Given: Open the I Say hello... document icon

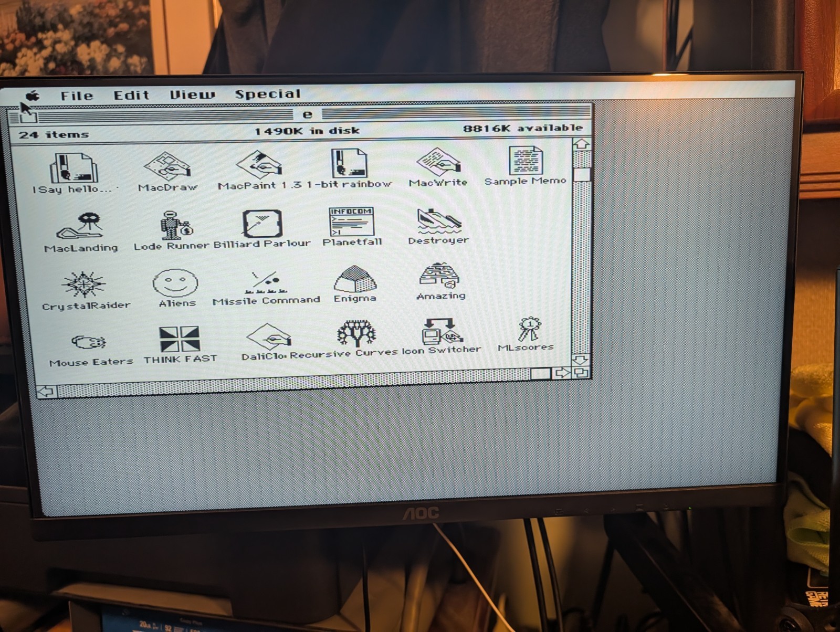Looking at the screenshot, I should 73,168.
